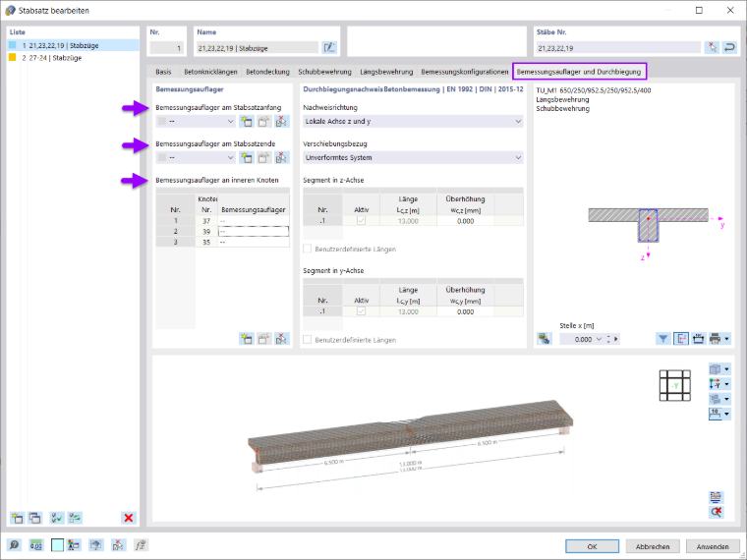Viewport: 747px width, 560px height.
Task: Click the -Y axis view icon
Action: [716, 384]
